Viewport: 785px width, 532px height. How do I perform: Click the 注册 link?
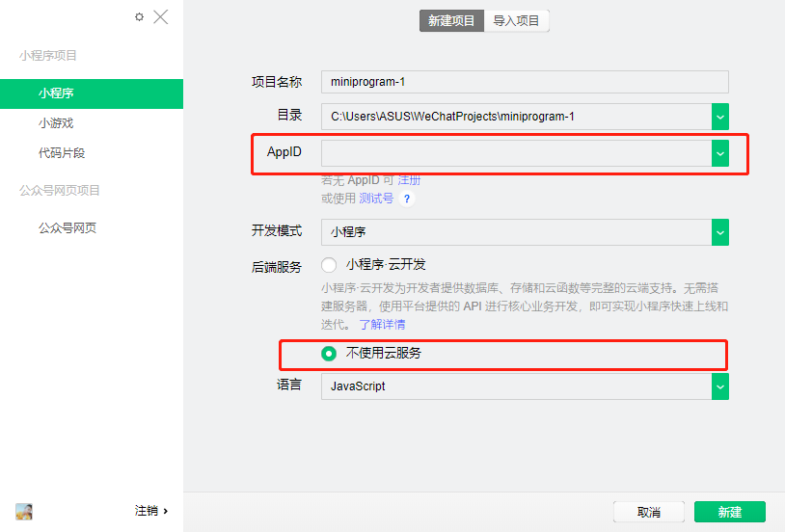click(409, 180)
